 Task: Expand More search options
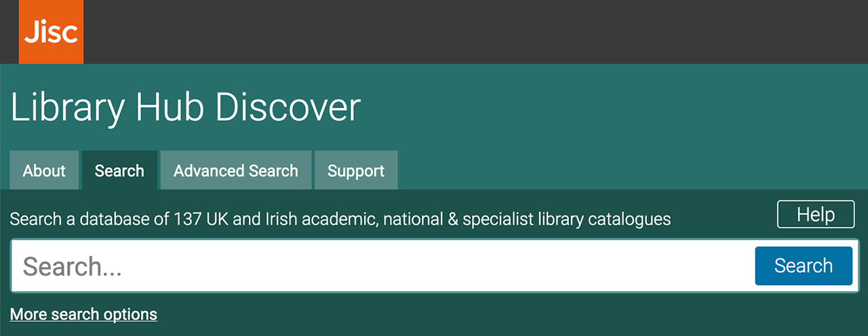pos(83,314)
